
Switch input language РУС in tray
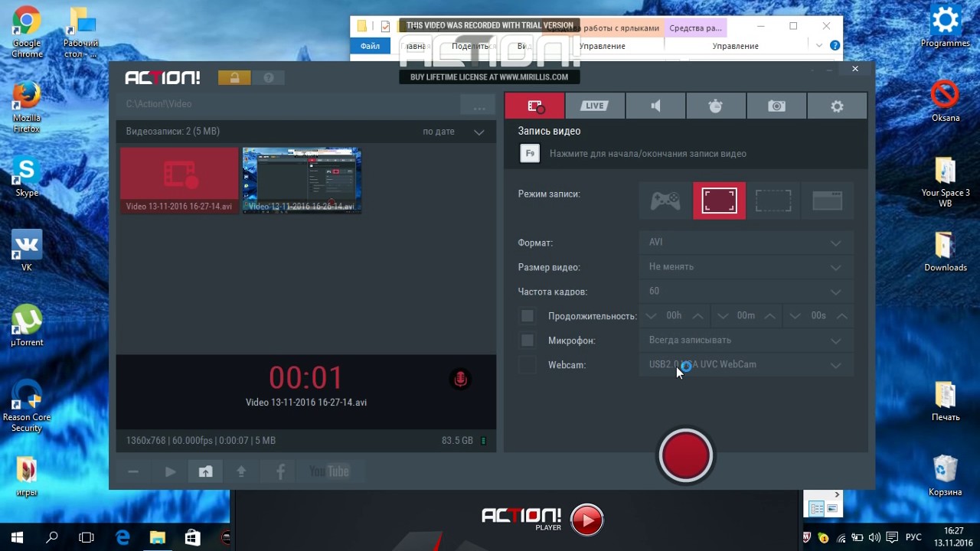tap(913, 538)
